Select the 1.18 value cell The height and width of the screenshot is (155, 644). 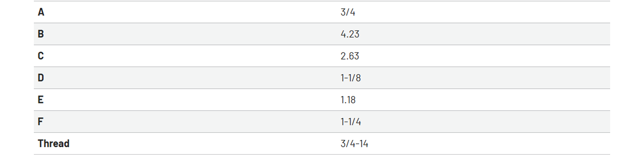pyautogui.click(x=348, y=100)
